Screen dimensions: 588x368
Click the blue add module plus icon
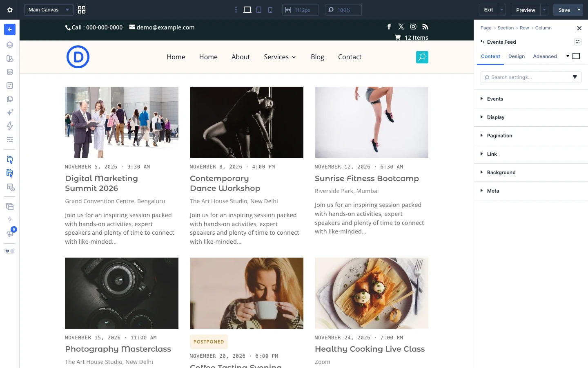click(10, 29)
